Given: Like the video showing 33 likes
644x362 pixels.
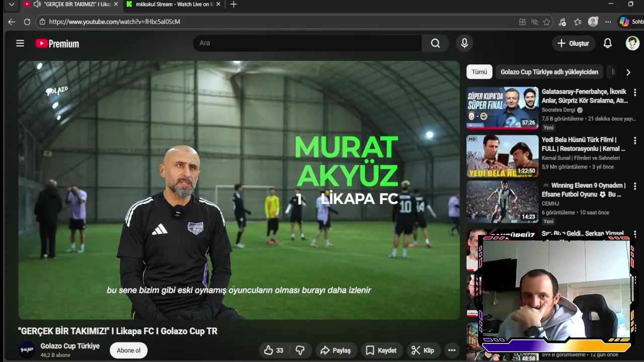Looking at the screenshot, I should click(x=274, y=350).
